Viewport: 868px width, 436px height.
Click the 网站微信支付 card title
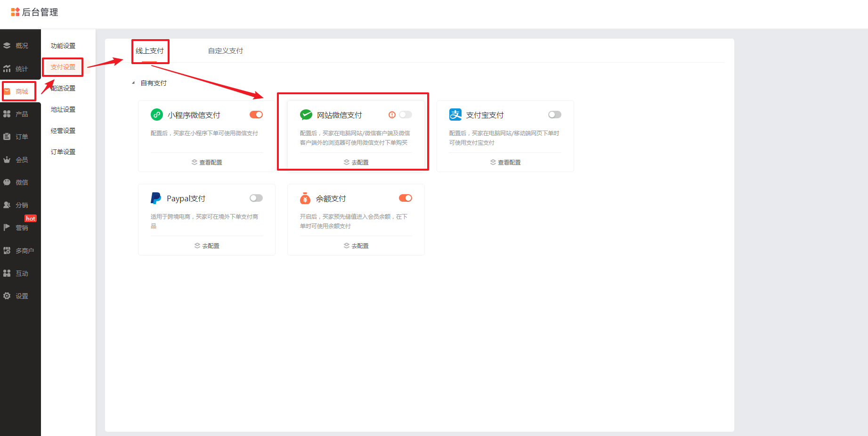[340, 115]
